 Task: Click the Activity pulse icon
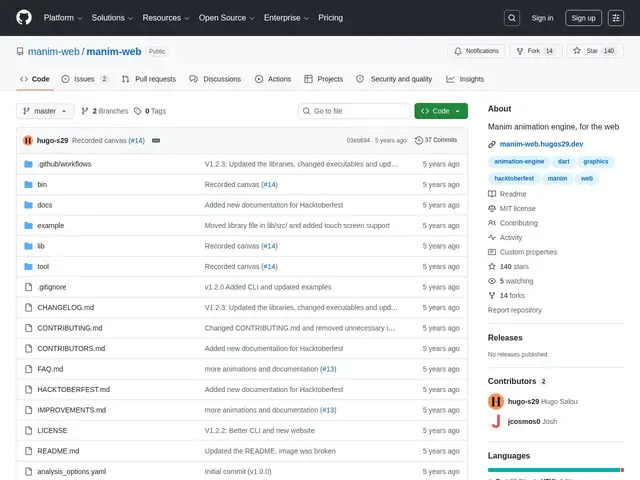(492, 238)
